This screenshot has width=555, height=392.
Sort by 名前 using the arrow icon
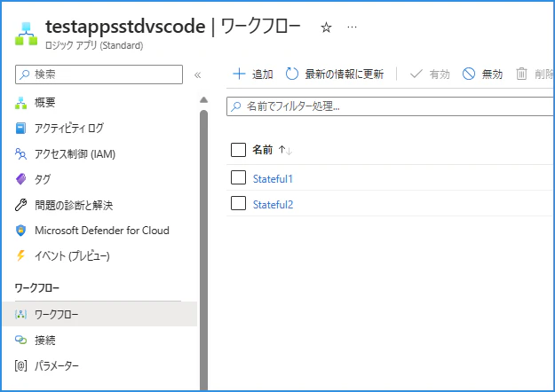[285, 150]
